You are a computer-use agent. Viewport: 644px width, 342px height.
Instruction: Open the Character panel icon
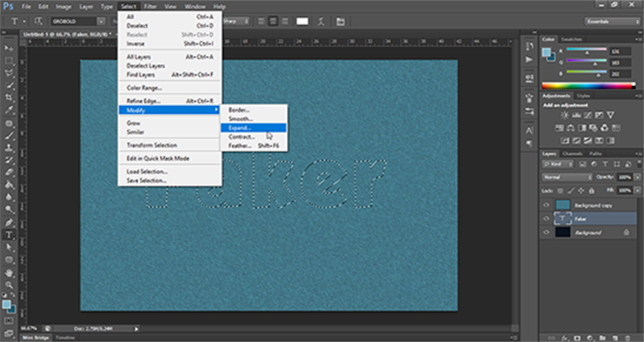click(529, 131)
